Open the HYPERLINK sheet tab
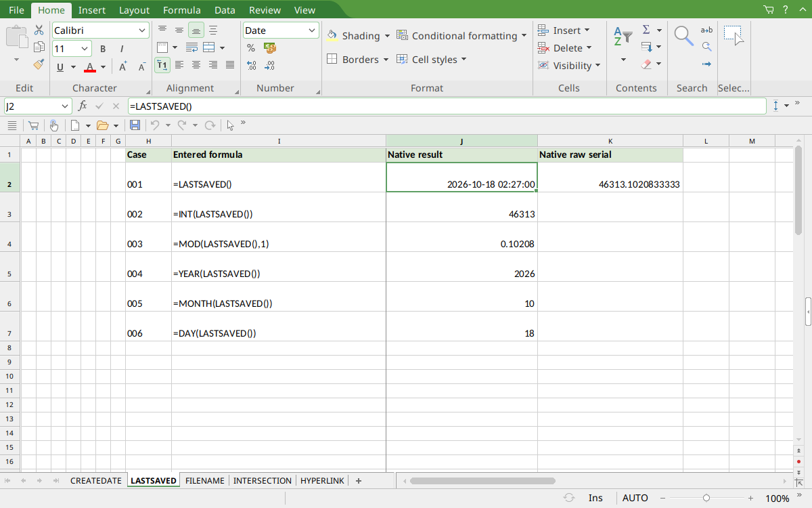 [x=322, y=481]
